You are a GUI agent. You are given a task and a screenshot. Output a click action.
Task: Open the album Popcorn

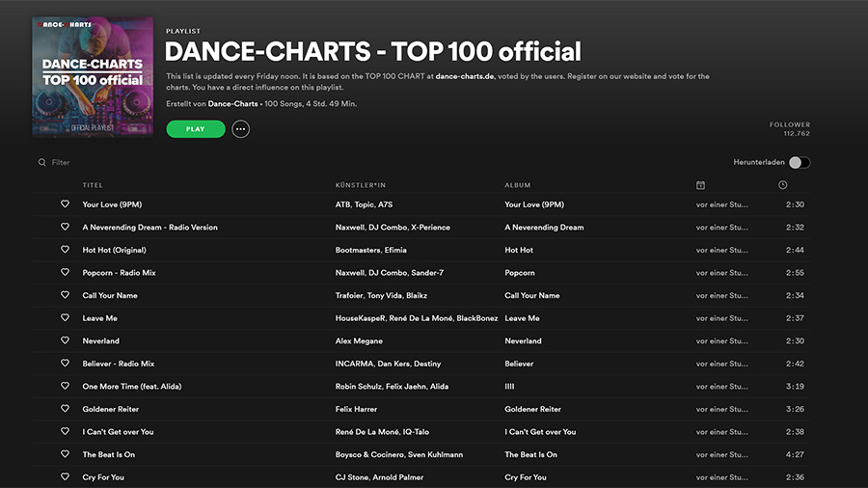520,273
